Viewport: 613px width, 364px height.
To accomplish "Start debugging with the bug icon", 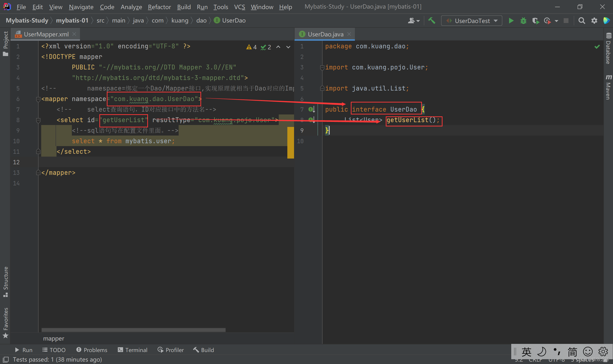I will 523,21.
